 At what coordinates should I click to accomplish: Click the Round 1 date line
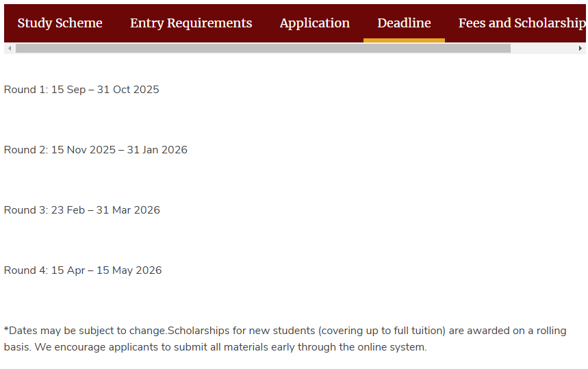pos(81,90)
